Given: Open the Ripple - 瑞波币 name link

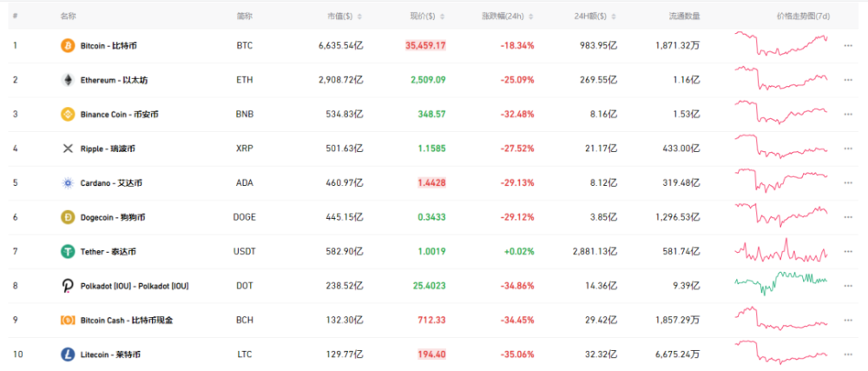Looking at the screenshot, I should click(x=108, y=149).
